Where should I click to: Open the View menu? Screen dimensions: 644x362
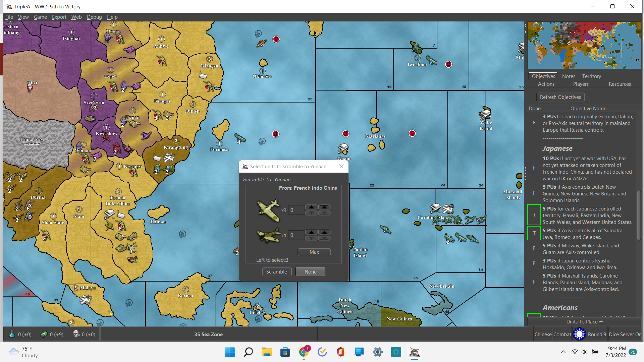[x=23, y=17]
